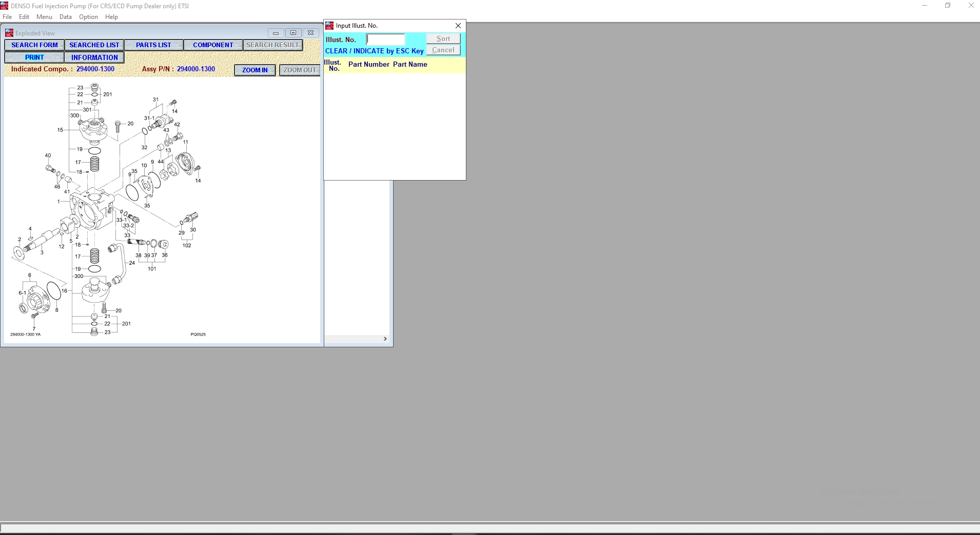Restore the Exploded View window size
This screenshot has height=535, width=980.
[x=293, y=33]
